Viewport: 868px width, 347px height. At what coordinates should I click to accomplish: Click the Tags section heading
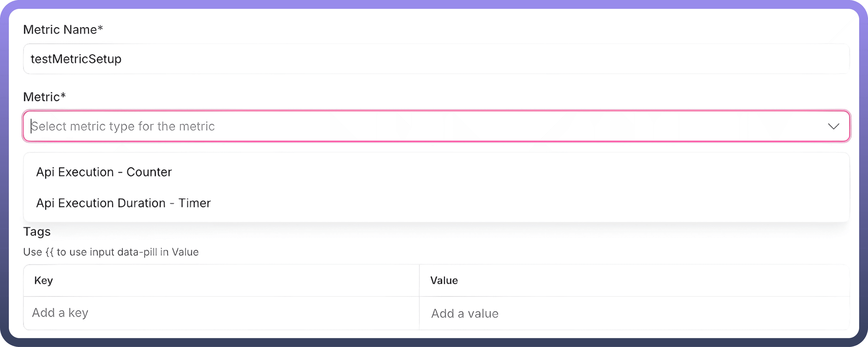coord(37,232)
